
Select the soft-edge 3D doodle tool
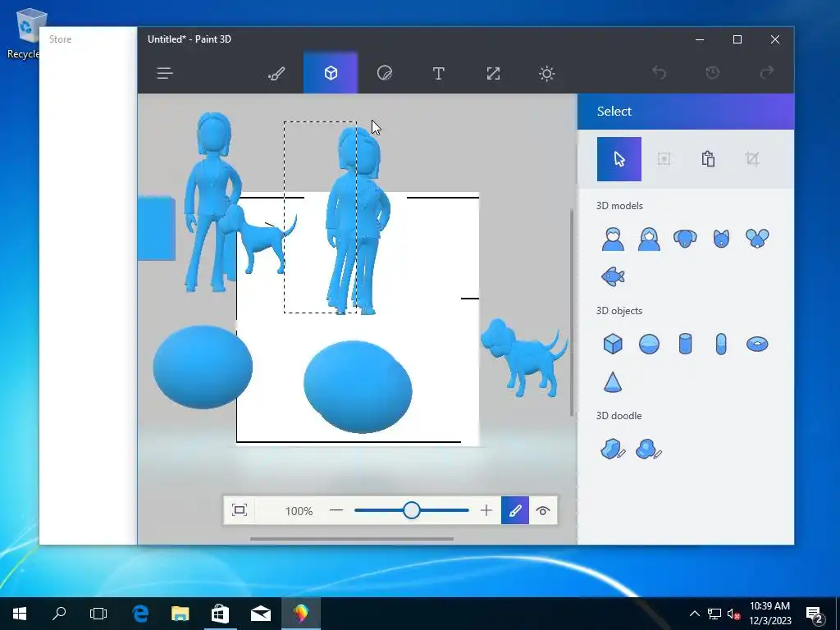point(649,450)
